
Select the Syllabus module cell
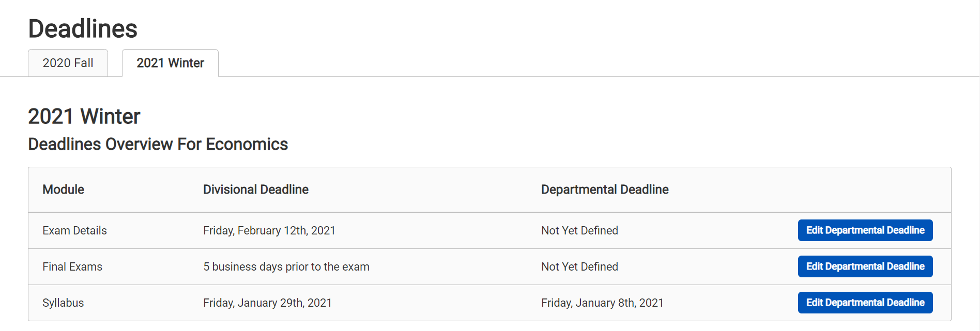(x=63, y=303)
